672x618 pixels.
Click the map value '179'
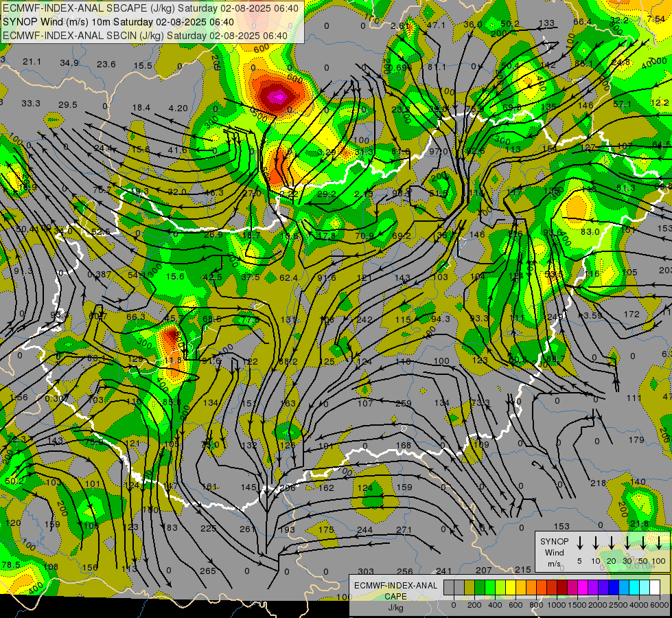click(636, 440)
